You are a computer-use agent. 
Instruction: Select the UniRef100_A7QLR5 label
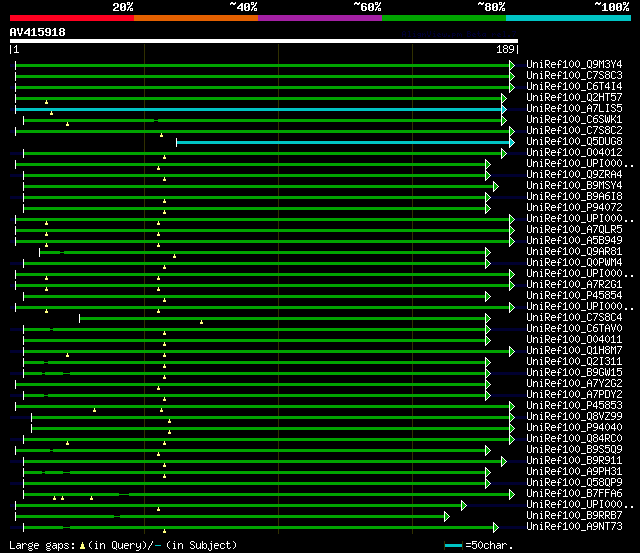pyautogui.click(x=574, y=230)
